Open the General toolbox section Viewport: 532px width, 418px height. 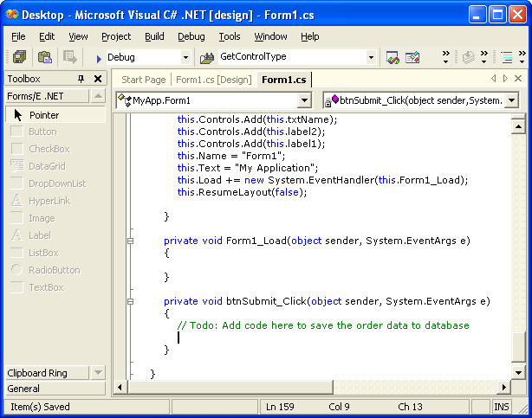[x=55, y=389]
